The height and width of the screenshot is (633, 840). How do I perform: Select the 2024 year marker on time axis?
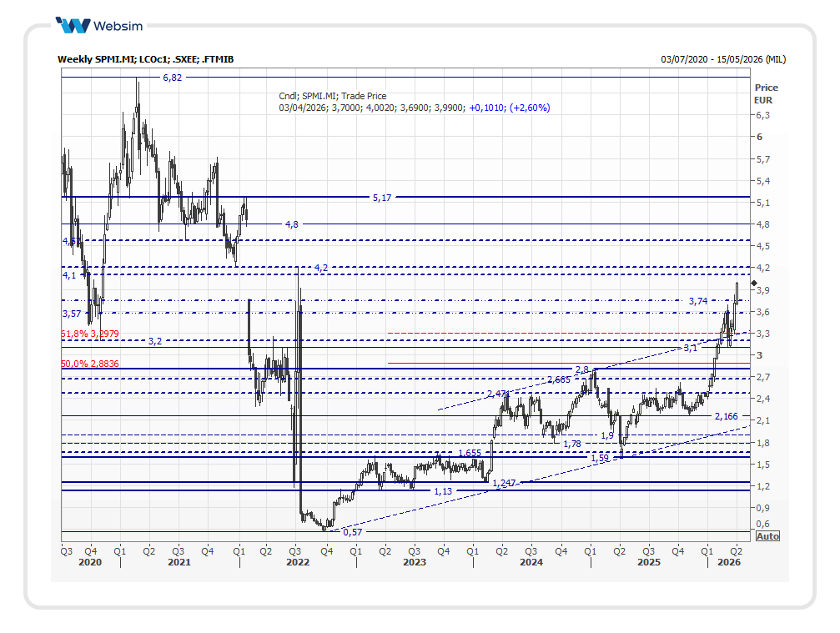[x=531, y=562]
